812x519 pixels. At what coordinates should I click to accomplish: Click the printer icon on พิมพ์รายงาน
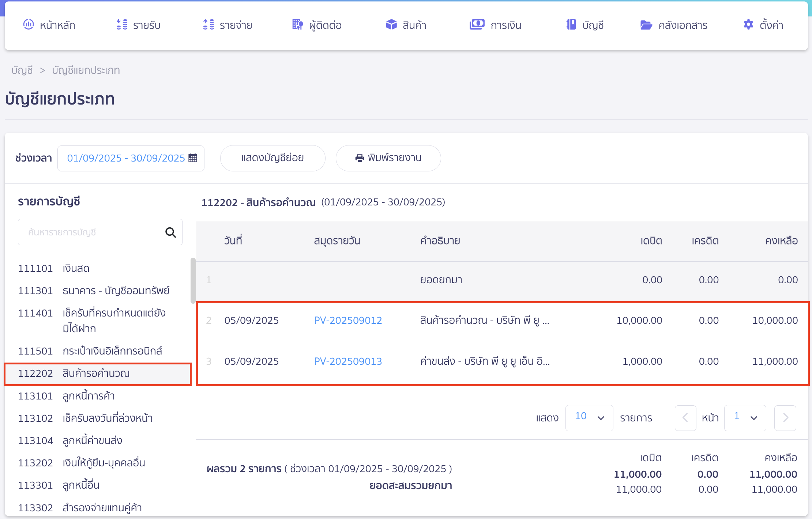(360, 158)
